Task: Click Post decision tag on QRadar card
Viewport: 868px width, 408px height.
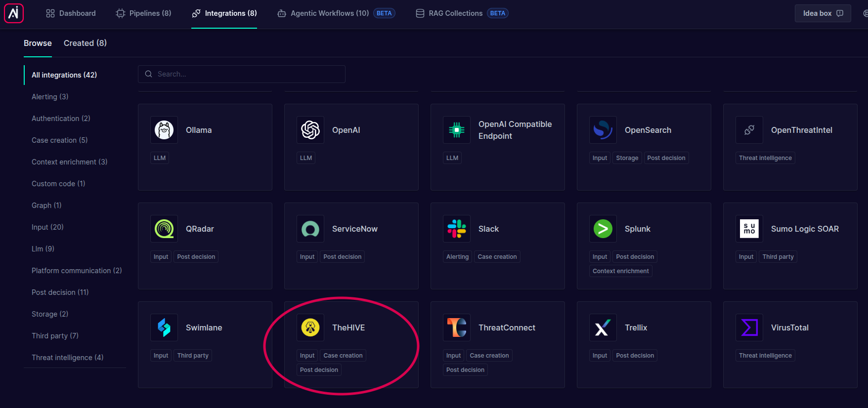Action: coord(196,257)
